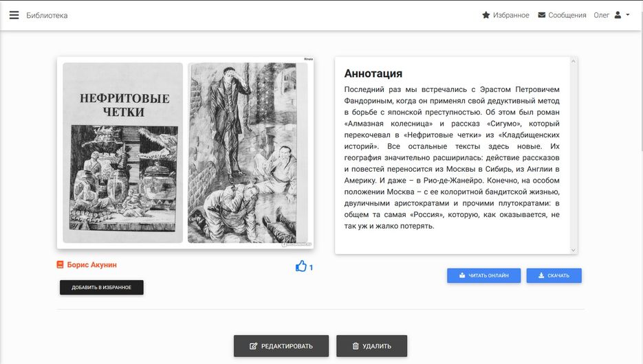Screen dimensions: 643x364
Task: Go to Библиотека home link
Action: pyautogui.click(x=47, y=15)
